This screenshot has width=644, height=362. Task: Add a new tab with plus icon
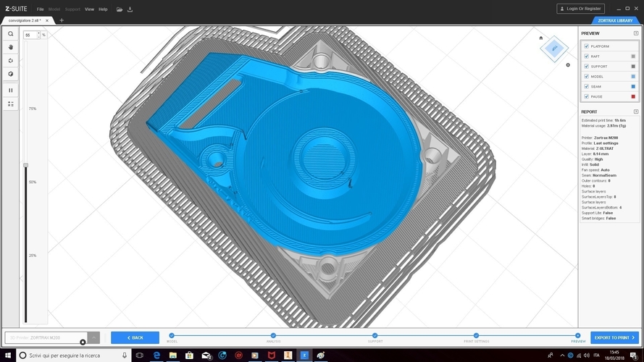coord(62,20)
